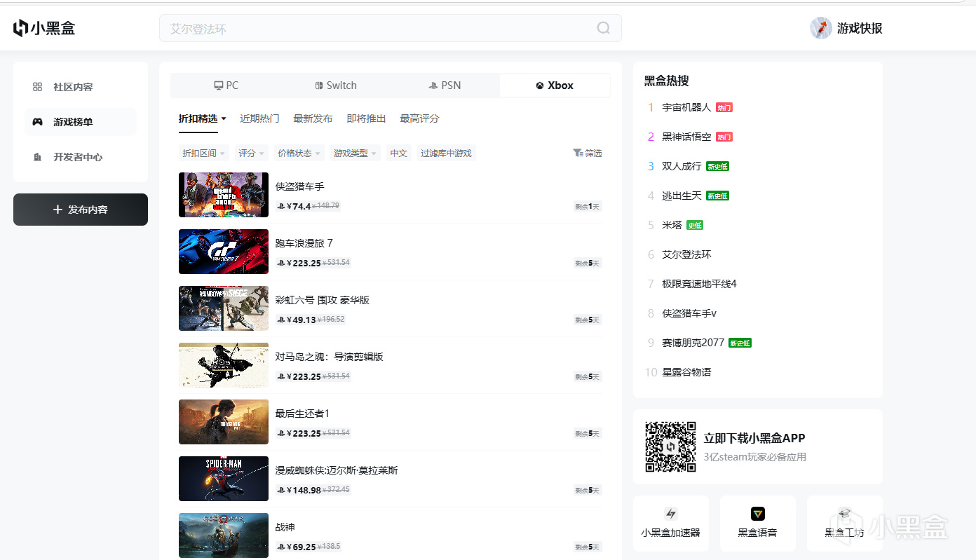Switch to the Switch platform tab
Viewport: 976px width, 560px height.
click(x=336, y=86)
